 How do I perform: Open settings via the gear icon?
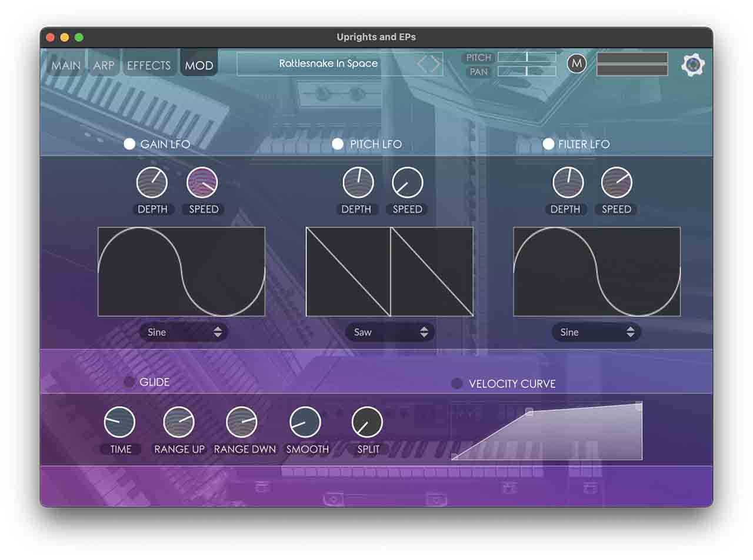point(692,64)
